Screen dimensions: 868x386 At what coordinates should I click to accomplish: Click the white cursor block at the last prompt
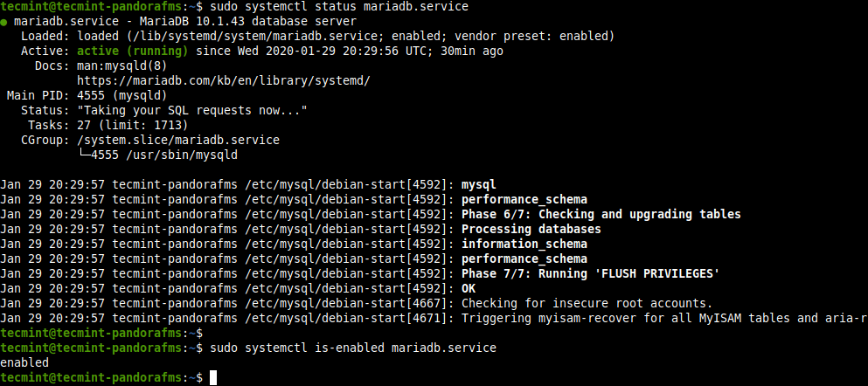click(x=212, y=378)
